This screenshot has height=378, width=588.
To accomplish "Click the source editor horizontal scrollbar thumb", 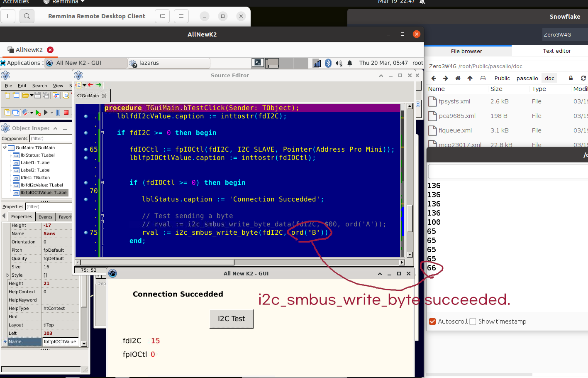I will click(157, 262).
